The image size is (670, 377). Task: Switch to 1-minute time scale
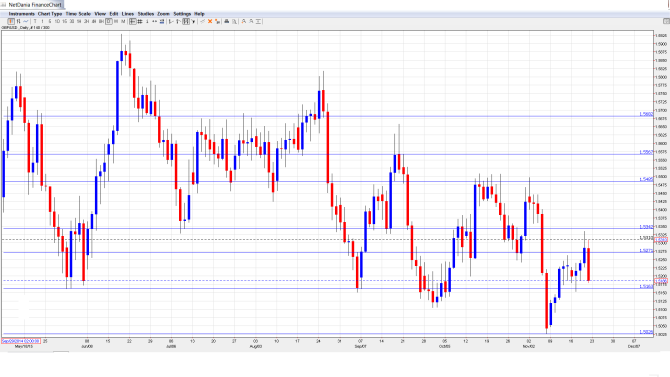(42, 21)
